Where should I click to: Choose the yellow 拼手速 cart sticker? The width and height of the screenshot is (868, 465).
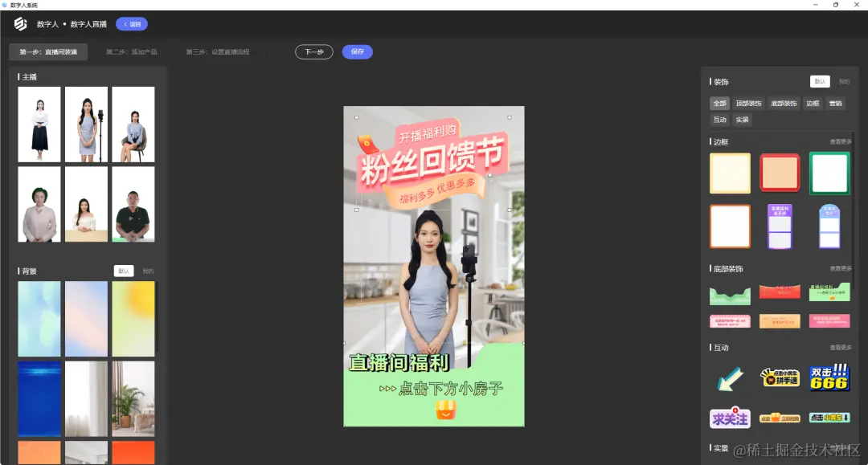pos(780,377)
